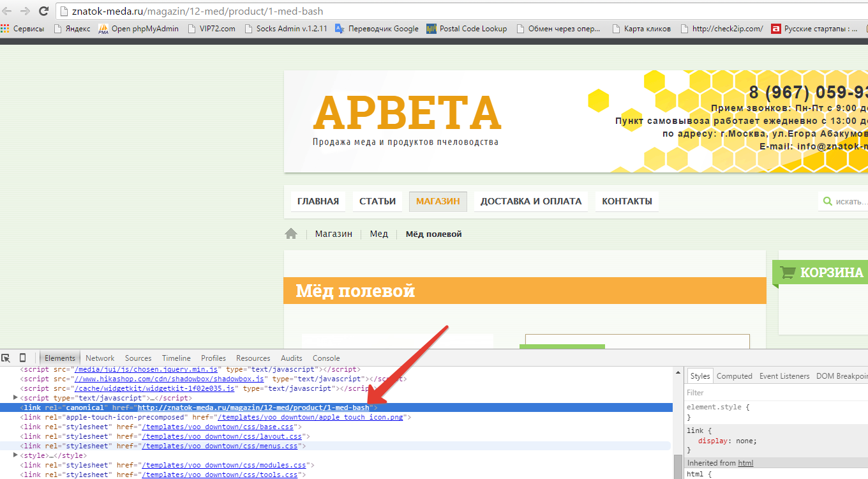Screen dimensions: 868x479
Task: Click the shopping cart icon beside КОРЗИНА
Action: click(788, 273)
